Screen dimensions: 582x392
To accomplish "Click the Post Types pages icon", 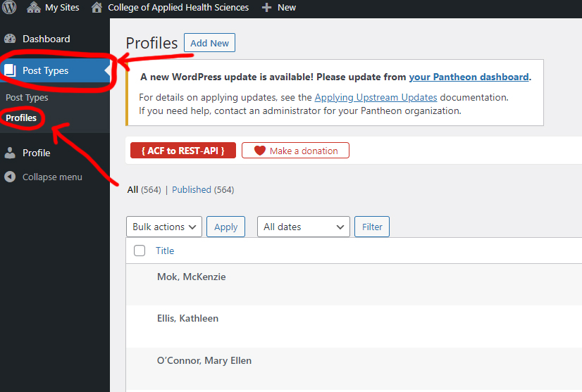I will tap(10, 70).
